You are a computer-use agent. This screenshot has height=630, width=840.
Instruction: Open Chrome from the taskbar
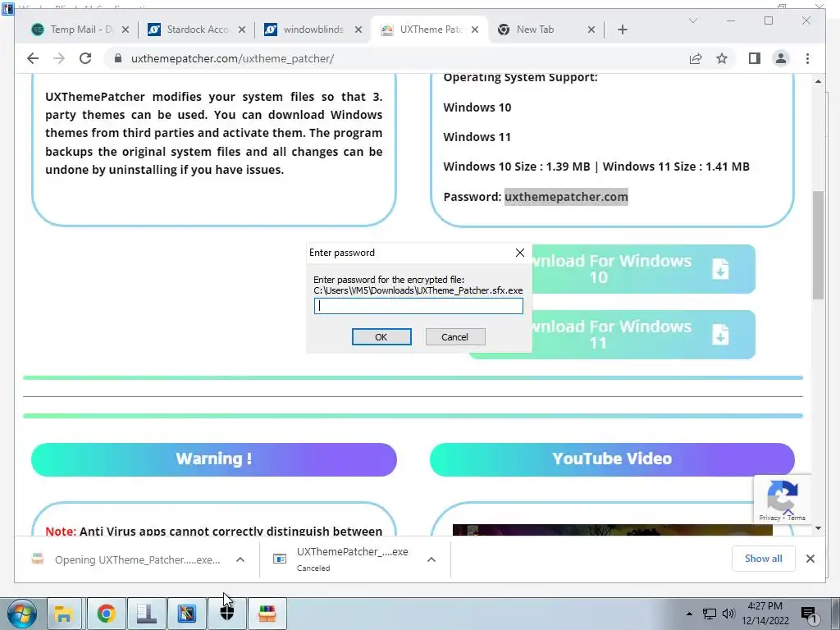tap(106, 614)
